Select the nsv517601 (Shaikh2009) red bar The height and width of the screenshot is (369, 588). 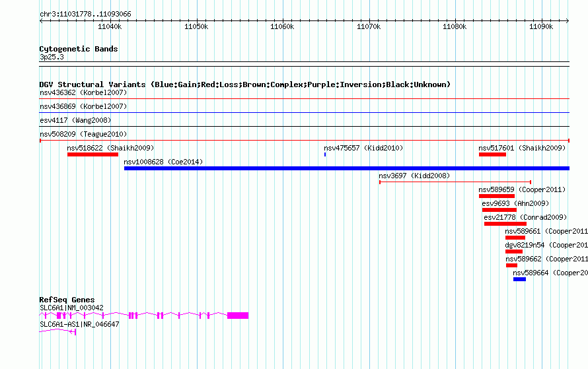(492, 154)
